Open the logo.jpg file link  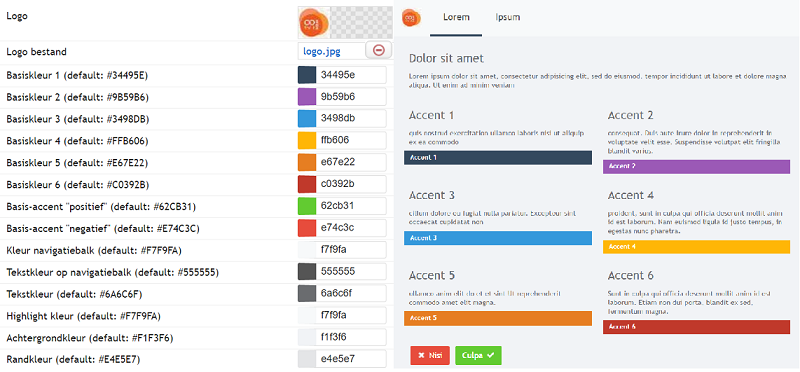coord(321,51)
